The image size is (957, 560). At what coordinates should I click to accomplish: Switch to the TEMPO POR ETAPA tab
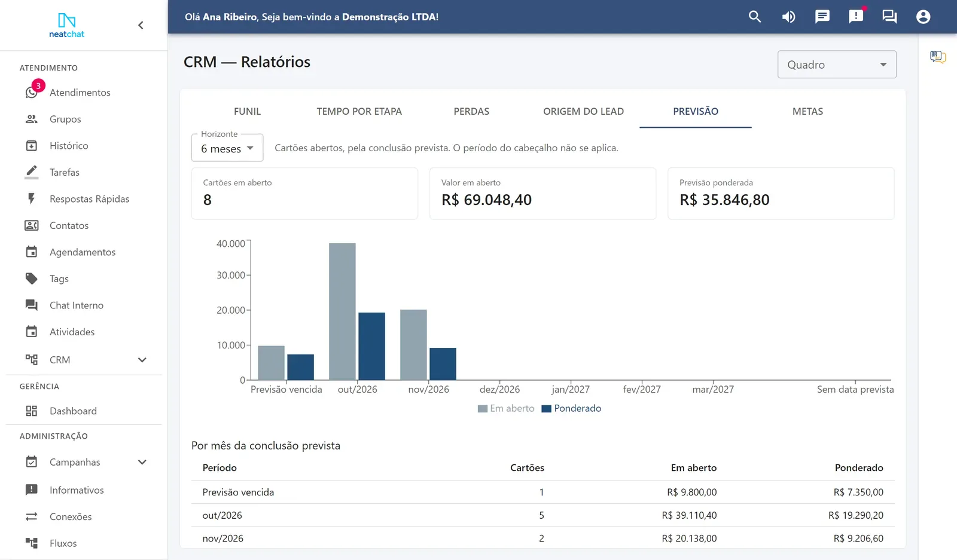point(359,111)
